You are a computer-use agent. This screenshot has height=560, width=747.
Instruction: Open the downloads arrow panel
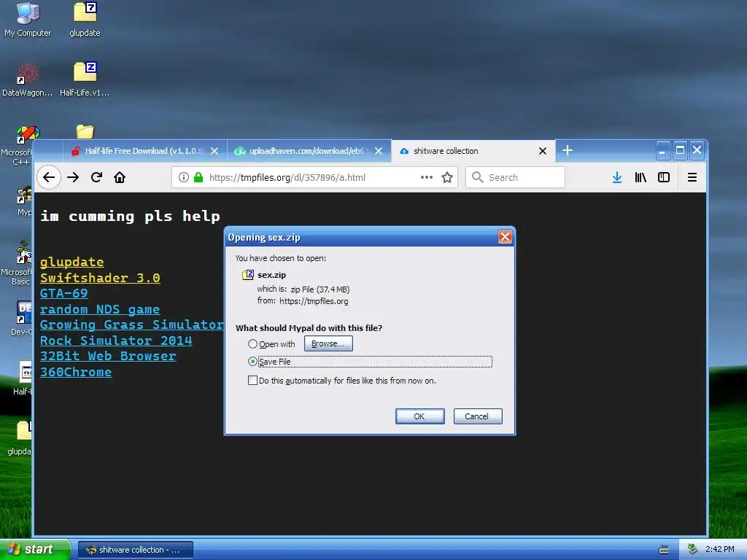617,178
